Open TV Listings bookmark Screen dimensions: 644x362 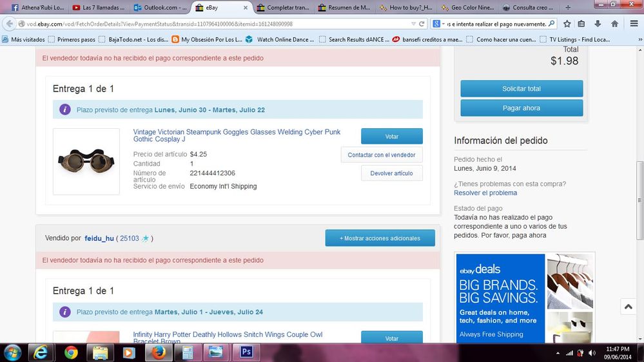(x=575, y=39)
